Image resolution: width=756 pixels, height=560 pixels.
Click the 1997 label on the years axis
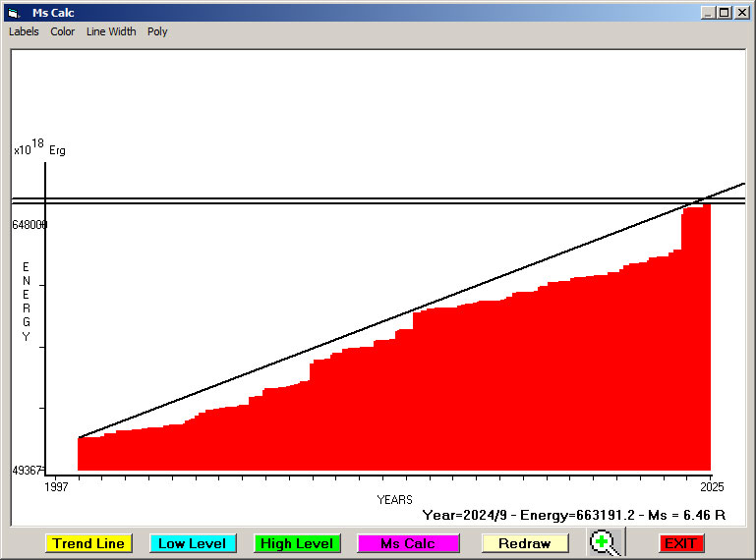pos(57,486)
